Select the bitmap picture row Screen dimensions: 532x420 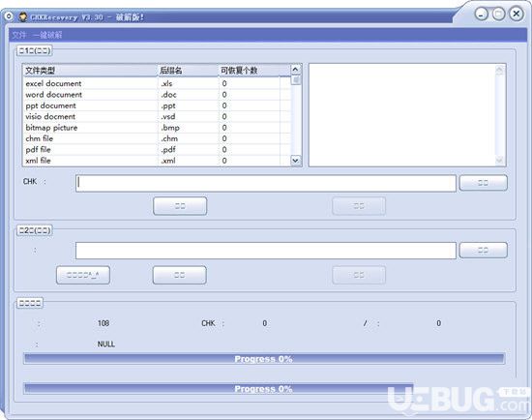tap(157, 128)
